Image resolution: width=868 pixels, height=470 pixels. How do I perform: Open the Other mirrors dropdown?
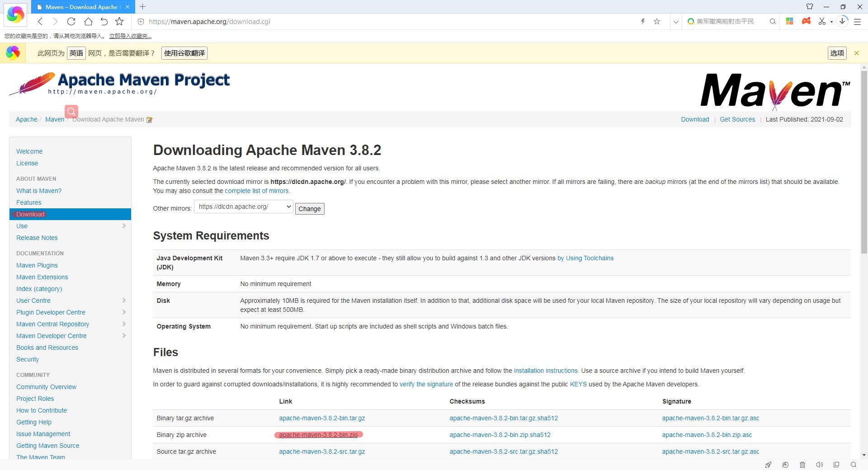click(244, 207)
